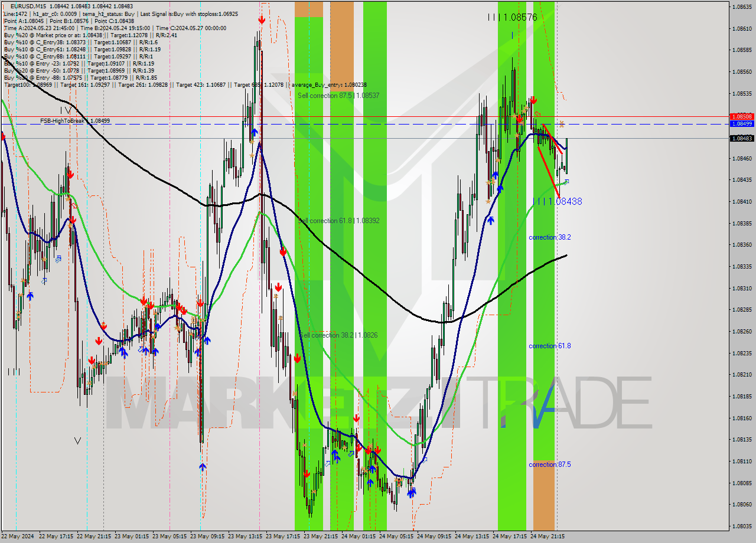Click the 'Buy %20 @ Entry -88' line
The width and height of the screenshot is (756, 543).
click(x=80, y=77)
